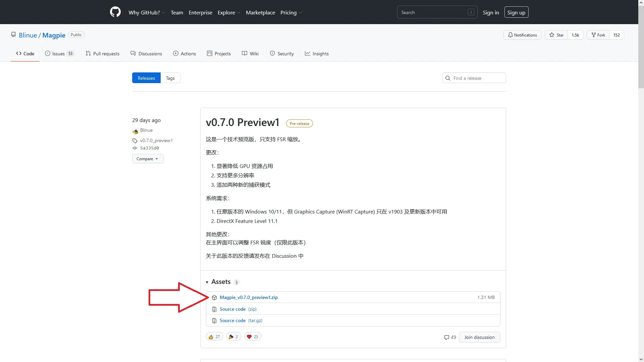The height and width of the screenshot is (362, 644).
Task: Click the scrollbar up arrow
Action: click(641, 3)
